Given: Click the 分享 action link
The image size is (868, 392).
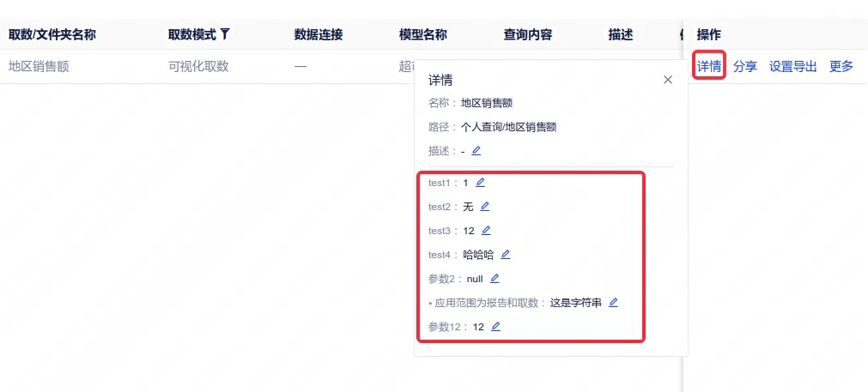Looking at the screenshot, I should click(x=745, y=66).
